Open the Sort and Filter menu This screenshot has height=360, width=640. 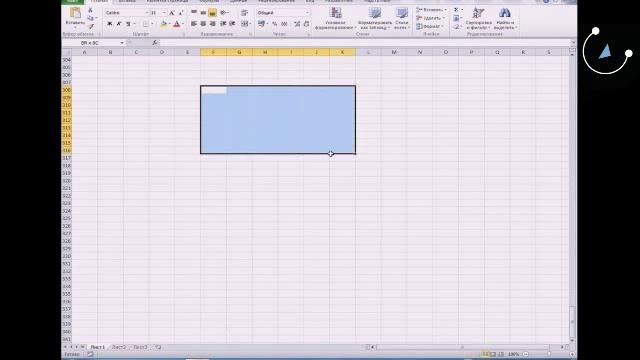(x=478, y=18)
